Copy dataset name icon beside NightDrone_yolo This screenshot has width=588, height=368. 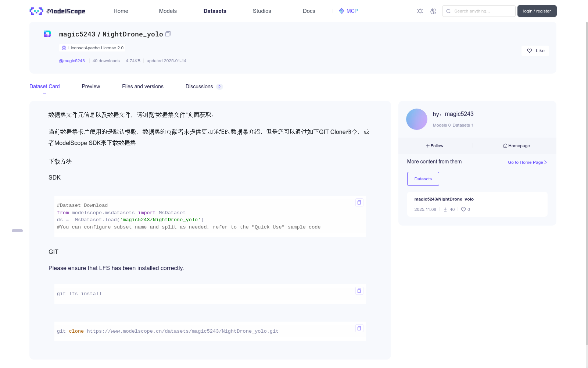click(168, 34)
